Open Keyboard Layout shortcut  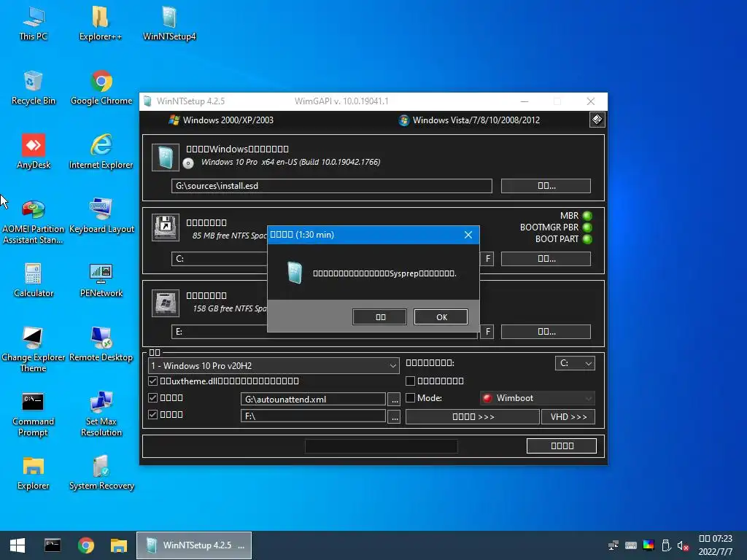pyautogui.click(x=101, y=216)
